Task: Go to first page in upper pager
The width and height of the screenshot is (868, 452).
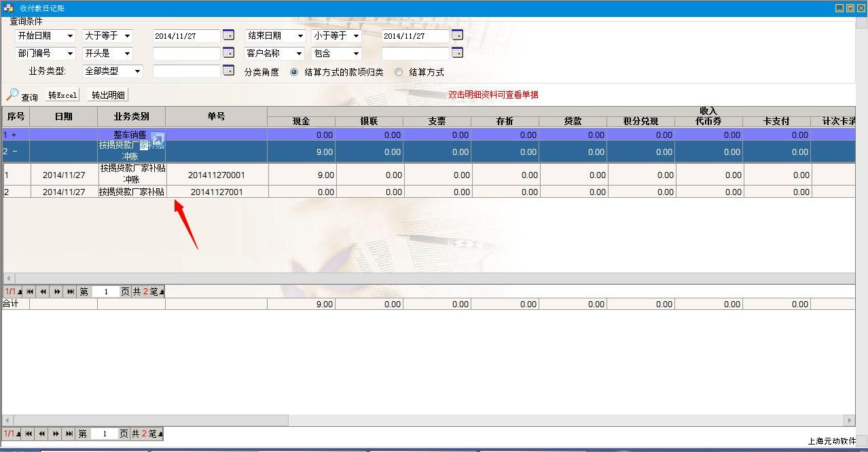Action: 30,292
